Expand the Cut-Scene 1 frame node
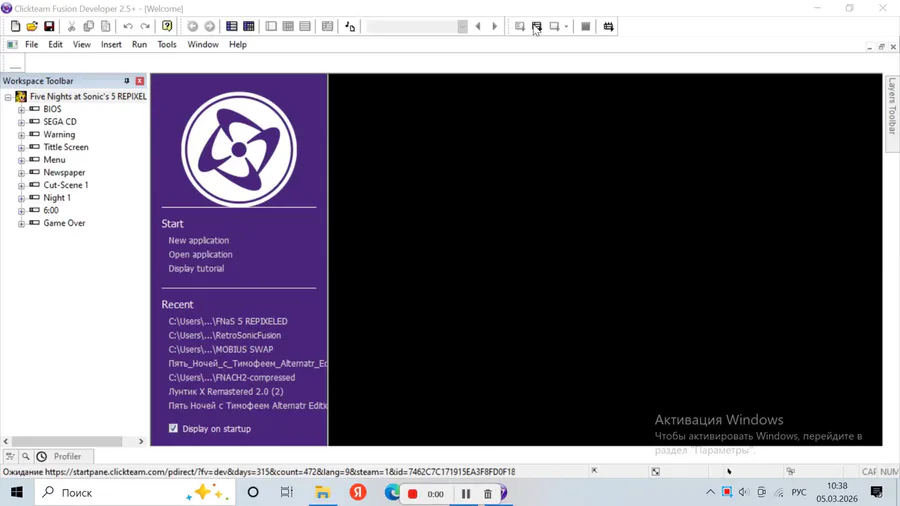Image resolution: width=900 pixels, height=506 pixels. [21, 185]
